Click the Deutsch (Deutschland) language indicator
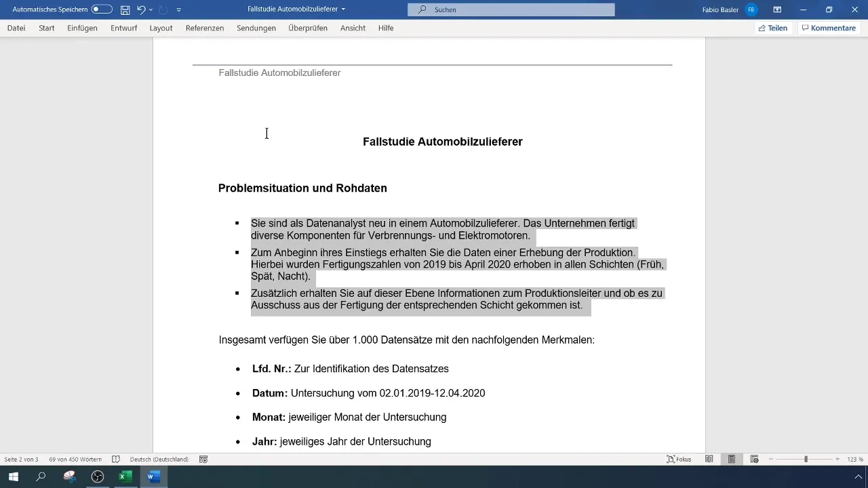 coord(159,459)
